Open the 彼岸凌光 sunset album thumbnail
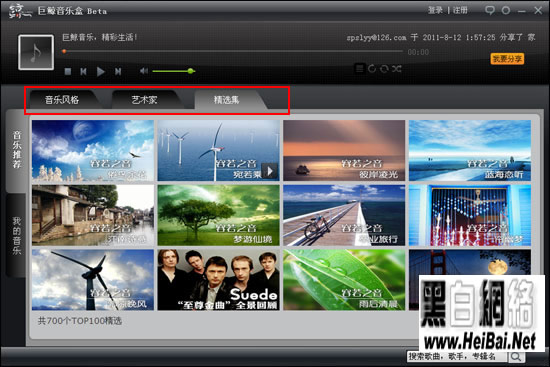Image resolution: width=550 pixels, height=367 pixels. (x=344, y=151)
